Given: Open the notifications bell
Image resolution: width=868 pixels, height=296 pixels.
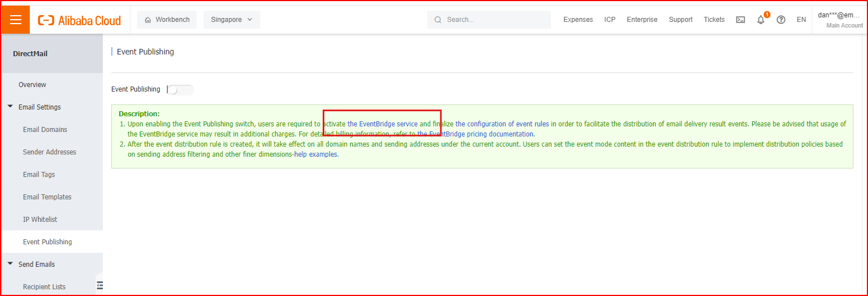Looking at the screenshot, I should [x=761, y=20].
